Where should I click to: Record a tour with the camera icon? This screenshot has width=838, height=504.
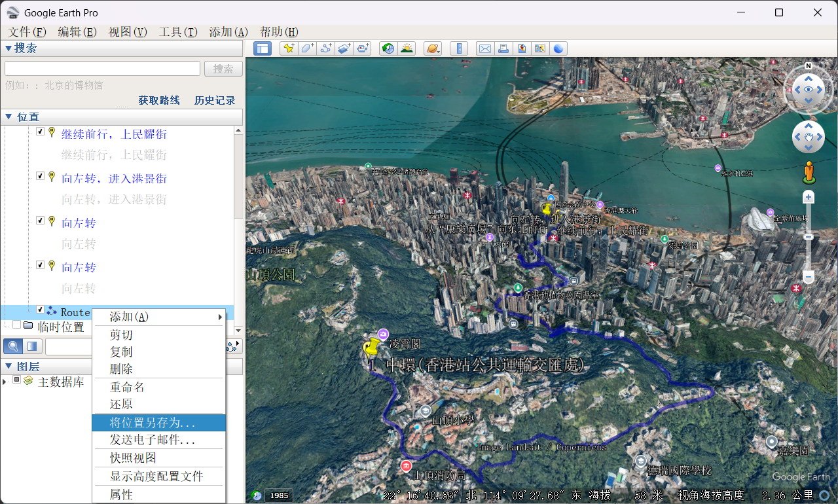(x=363, y=48)
